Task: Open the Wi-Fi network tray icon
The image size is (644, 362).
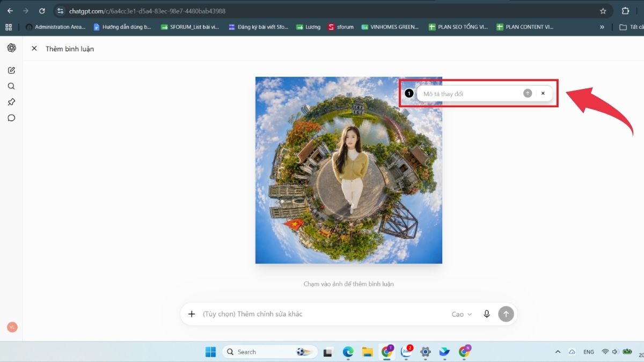Action: coord(605,352)
